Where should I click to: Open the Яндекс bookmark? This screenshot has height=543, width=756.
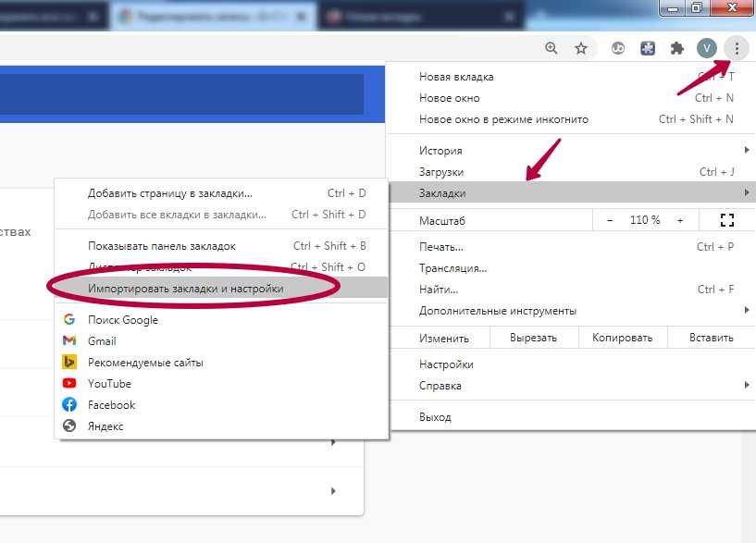click(105, 426)
